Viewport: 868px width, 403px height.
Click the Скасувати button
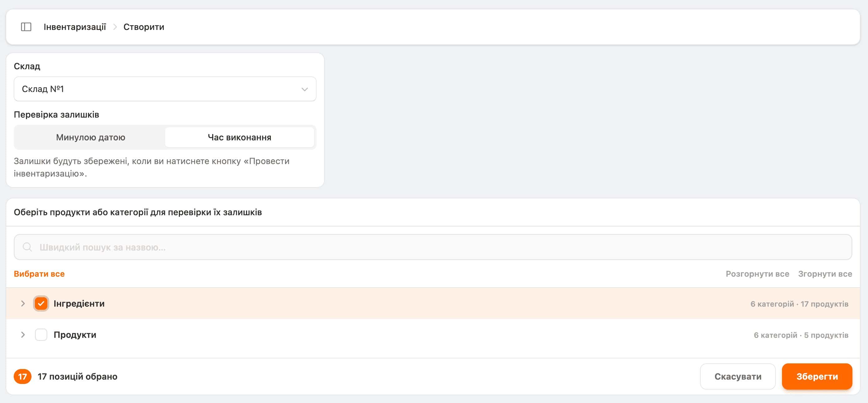pos(738,376)
